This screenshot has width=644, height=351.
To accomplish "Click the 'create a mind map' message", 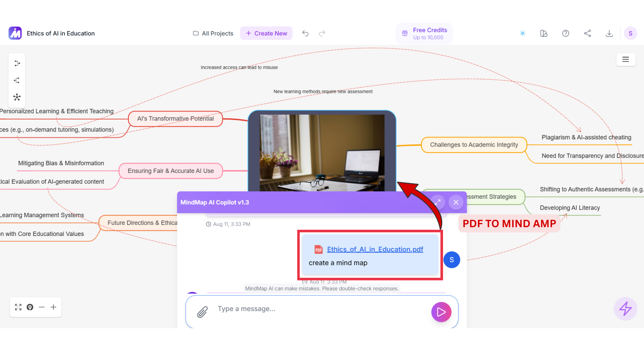I will [x=338, y=263].
